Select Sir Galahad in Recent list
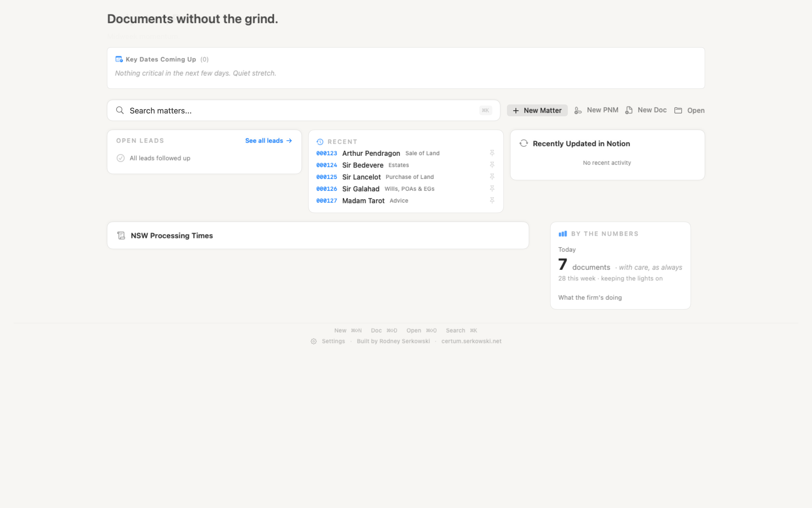812x508 pixels. coord(361,189)
